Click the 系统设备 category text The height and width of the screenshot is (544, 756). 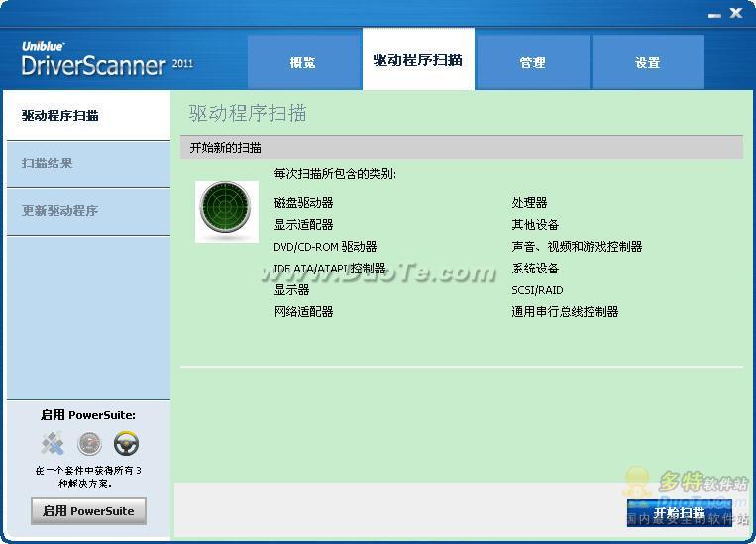pyautogui.click(x=535, y=269)
